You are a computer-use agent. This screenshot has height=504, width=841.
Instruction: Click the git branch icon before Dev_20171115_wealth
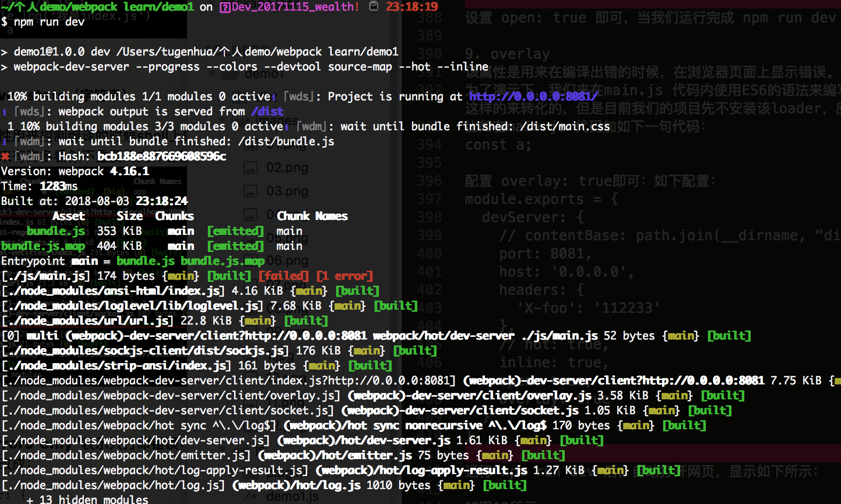225,7
